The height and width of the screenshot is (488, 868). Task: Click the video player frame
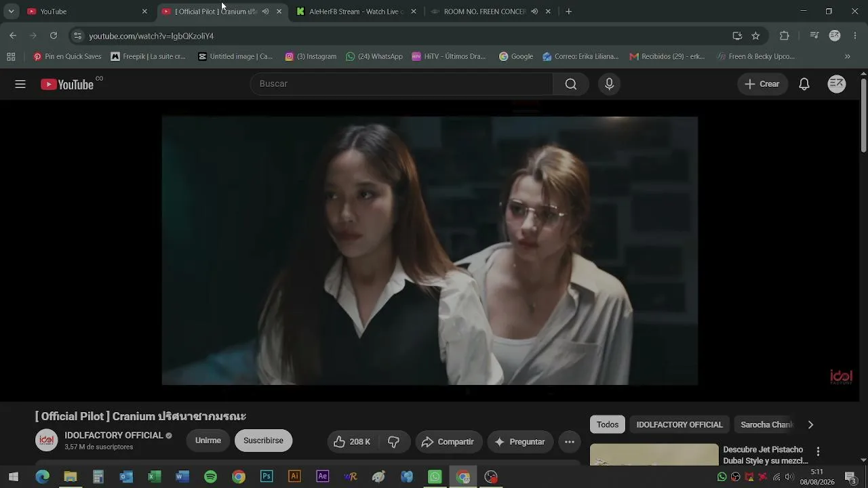(x=429, y=251)
